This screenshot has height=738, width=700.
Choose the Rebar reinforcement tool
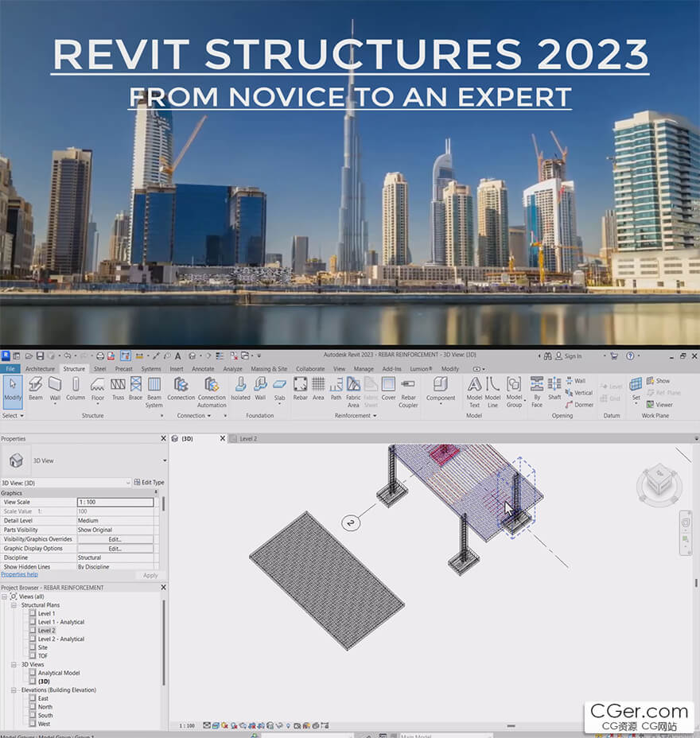click(x=300, y=388)
